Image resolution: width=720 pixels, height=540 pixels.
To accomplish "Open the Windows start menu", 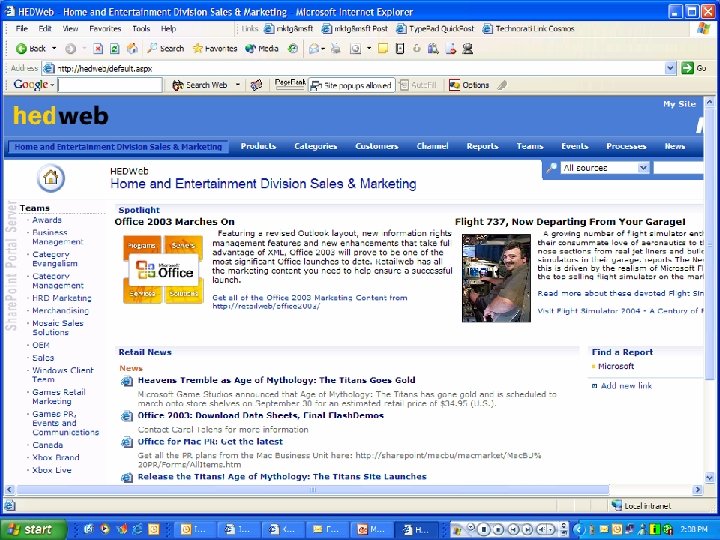I will (32, 529).
